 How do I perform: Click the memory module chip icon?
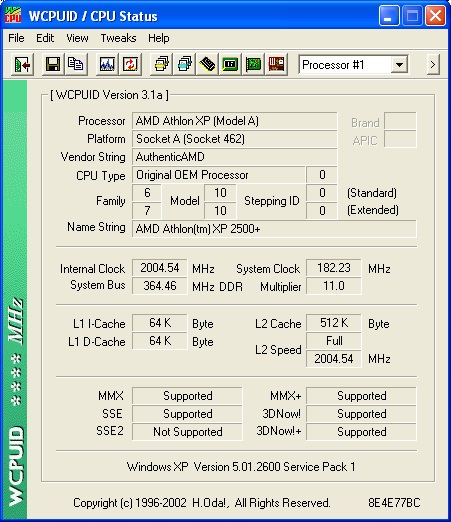(207, 64)
